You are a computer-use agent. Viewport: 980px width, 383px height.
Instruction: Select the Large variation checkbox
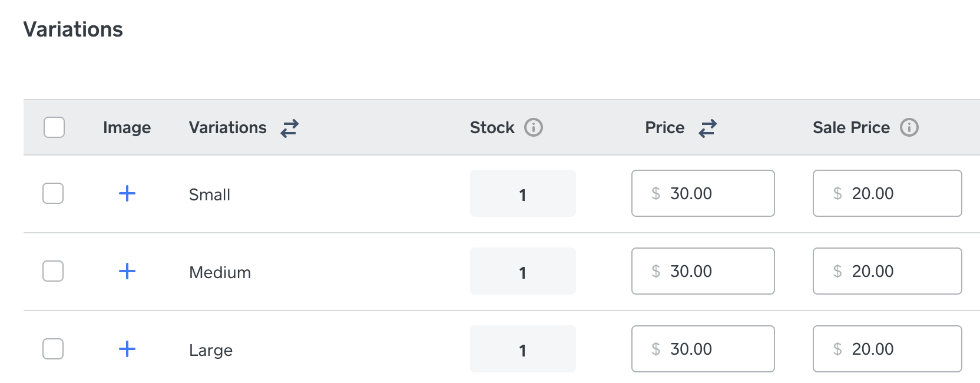point(53,349)
